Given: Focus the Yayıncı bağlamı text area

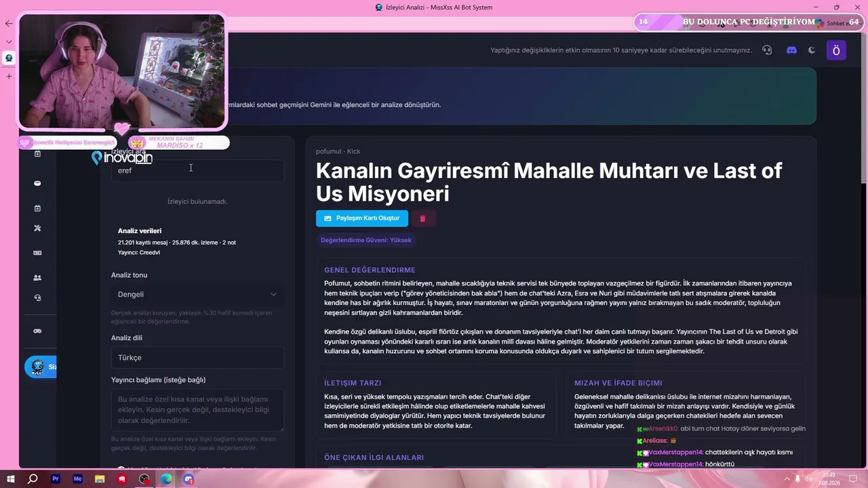Looking at the screenshot, I should (197, 410).
